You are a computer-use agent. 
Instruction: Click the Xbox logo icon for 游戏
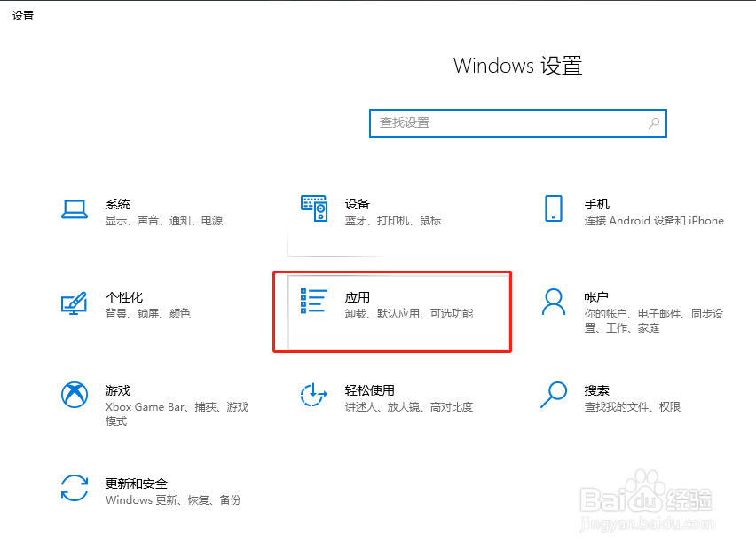(75, 397)
